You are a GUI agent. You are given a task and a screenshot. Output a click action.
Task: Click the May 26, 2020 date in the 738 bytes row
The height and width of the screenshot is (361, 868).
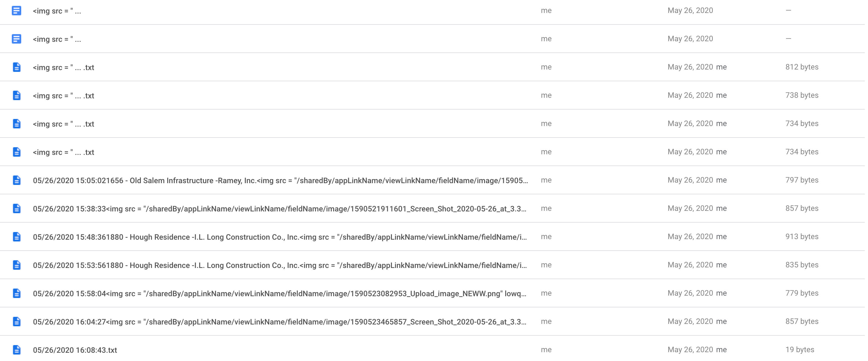pyautogui.click(x=690, y=95)
